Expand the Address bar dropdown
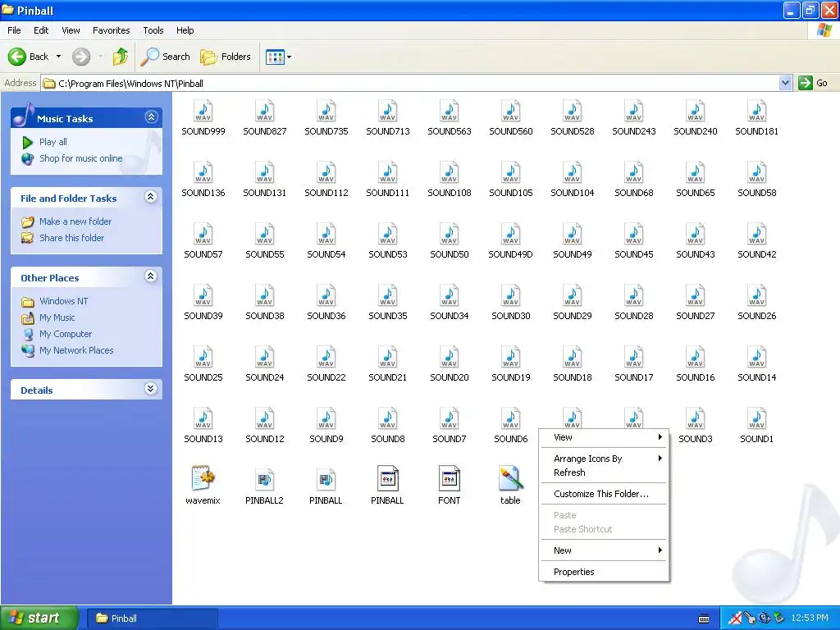 pyautogui.click(x=785, y=83)
